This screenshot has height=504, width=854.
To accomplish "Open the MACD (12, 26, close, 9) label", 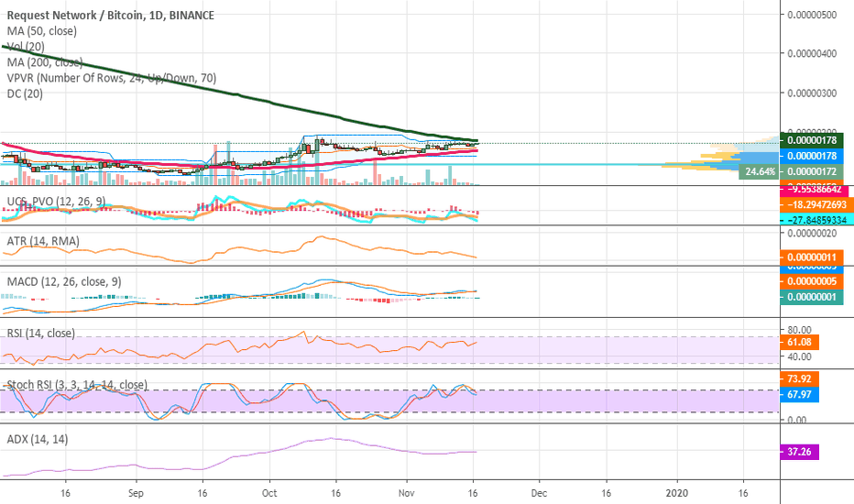I will [x=64, y=281].
